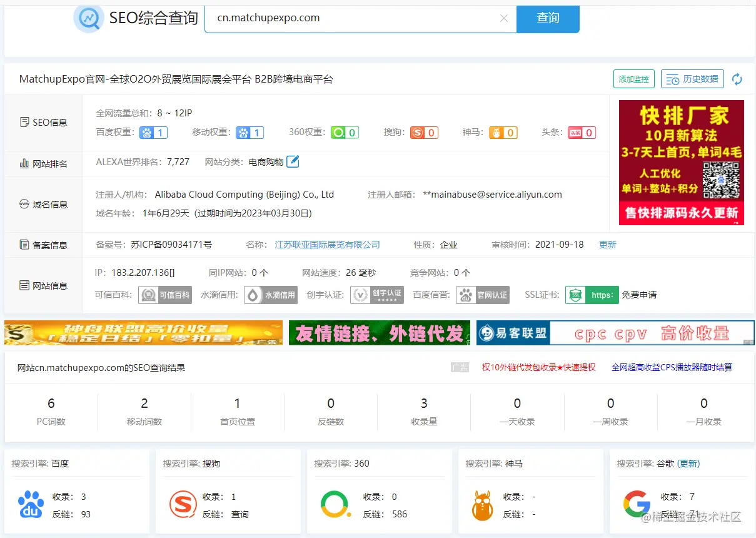
Task: Open the 备案信息 sidebar section
Action: [43, 245]
